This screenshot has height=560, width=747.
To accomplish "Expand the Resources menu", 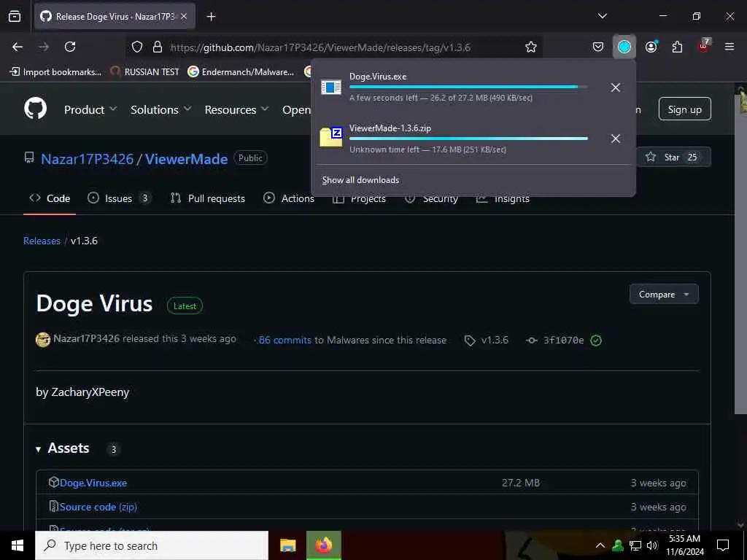I will pyautogui.click(x=237, y=109).
